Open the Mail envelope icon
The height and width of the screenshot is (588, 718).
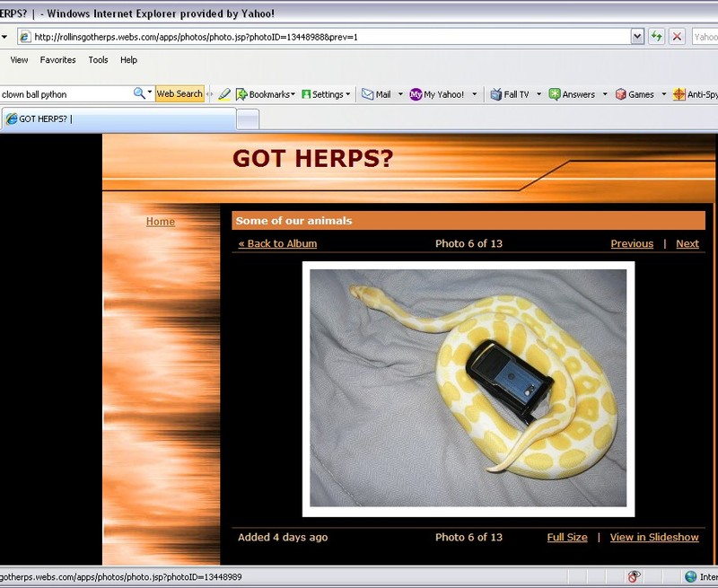[x=368, y=94]
